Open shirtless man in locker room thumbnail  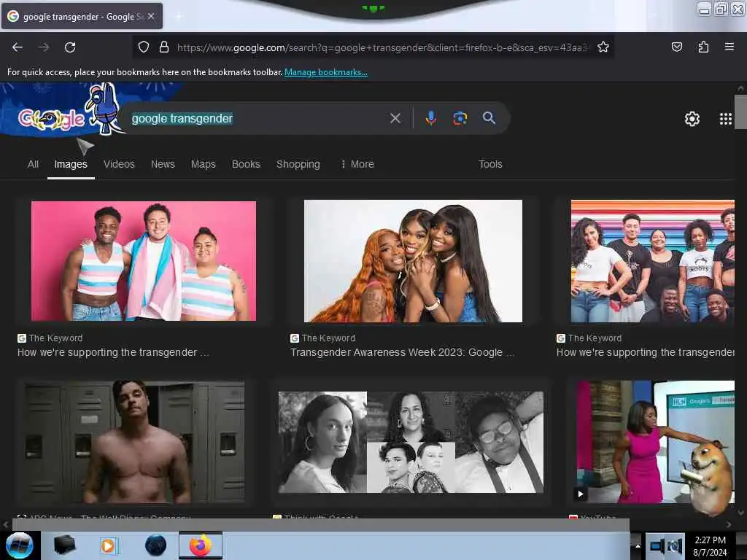135,441
